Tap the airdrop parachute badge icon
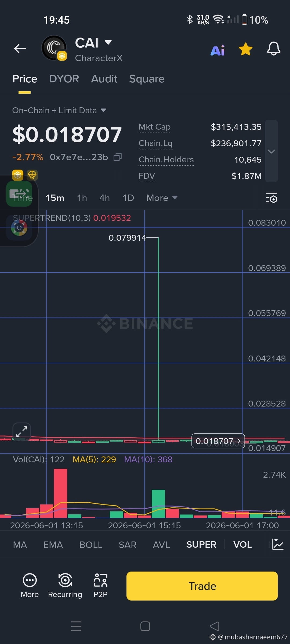This screenshot has height=644, width=290. [x=32, y=175]
